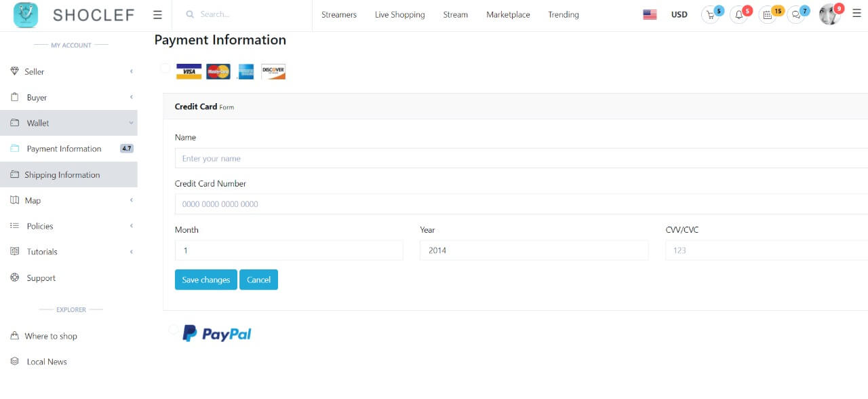
Task: Open the Marketplace navigation item
Action: (x=508, y=15)
